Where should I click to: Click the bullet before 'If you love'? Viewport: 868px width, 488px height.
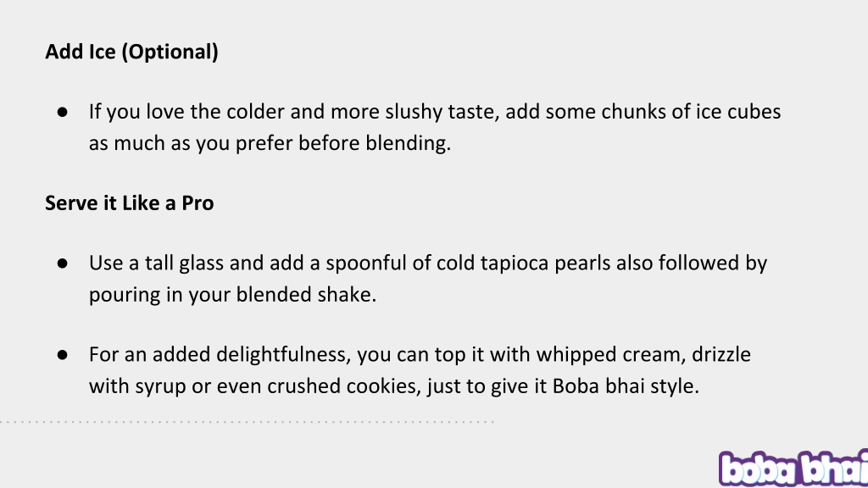(62, 113)
